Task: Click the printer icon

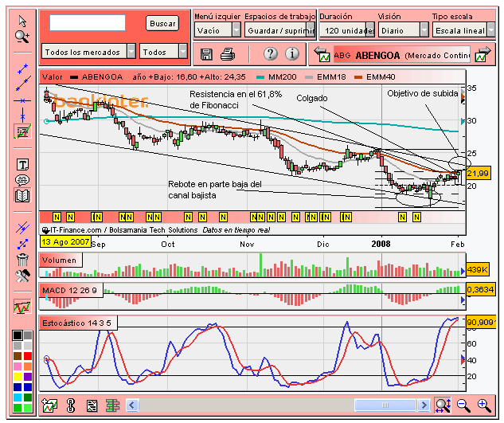Action: point(228,54)
